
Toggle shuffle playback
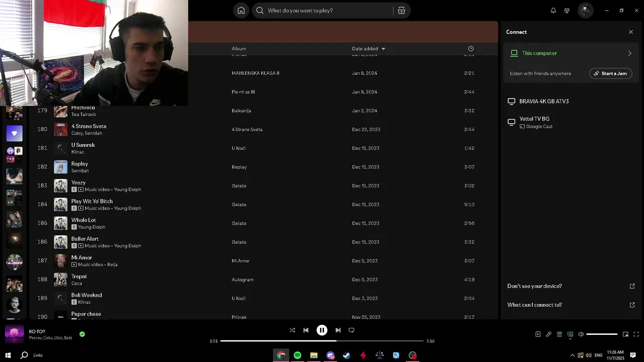[x=292, y=330]
